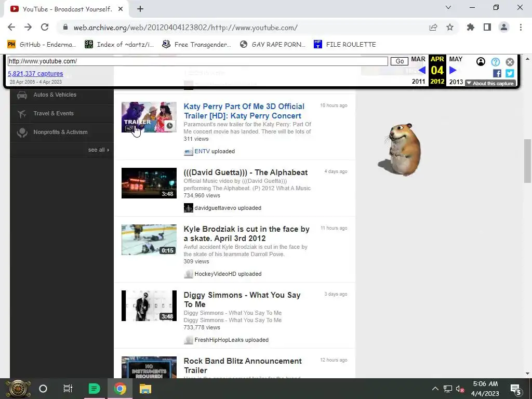Open Rock Band Blitz Announcement Trailer title

243,366
